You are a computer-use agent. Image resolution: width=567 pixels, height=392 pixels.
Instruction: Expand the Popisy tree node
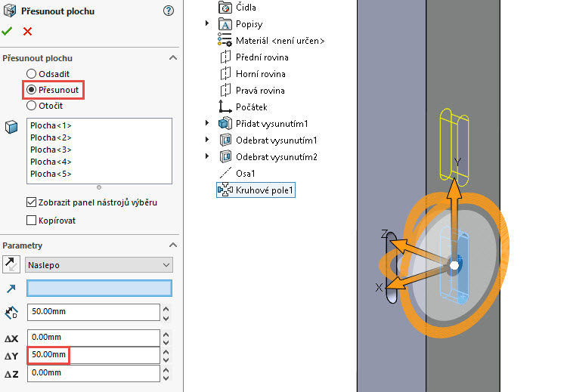point(207,23)
